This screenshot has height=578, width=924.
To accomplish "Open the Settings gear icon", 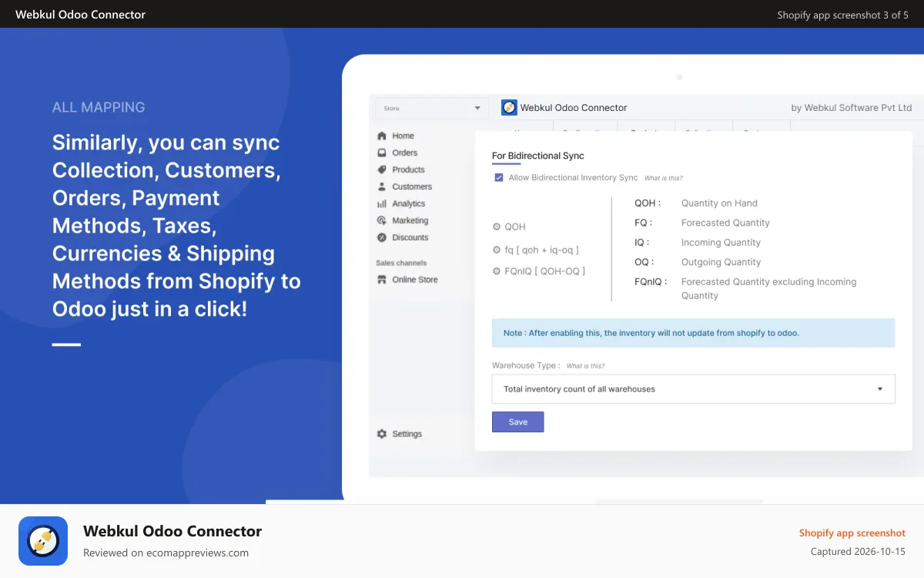I will coord(381,434).
